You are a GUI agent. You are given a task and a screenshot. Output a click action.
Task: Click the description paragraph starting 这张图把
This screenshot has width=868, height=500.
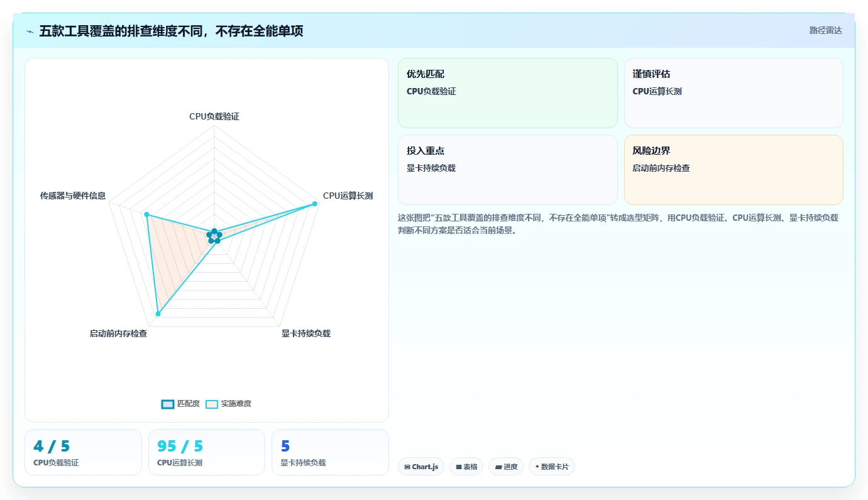pyautogui.click(x=618, y=224)
